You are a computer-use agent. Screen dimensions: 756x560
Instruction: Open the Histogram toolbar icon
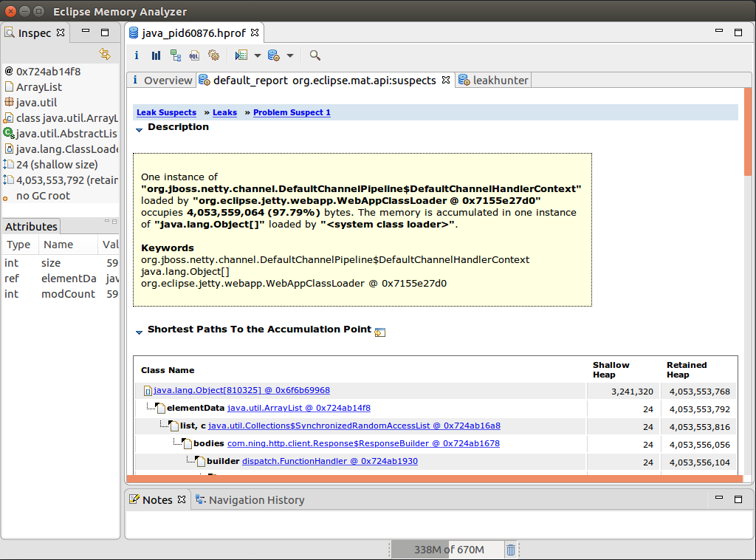[156, 55]
